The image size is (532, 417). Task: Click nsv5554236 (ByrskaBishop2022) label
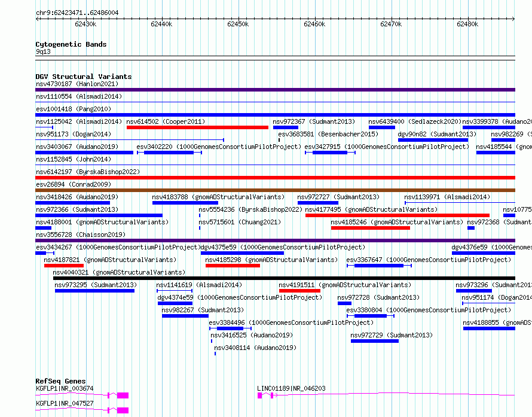point(250,209)
